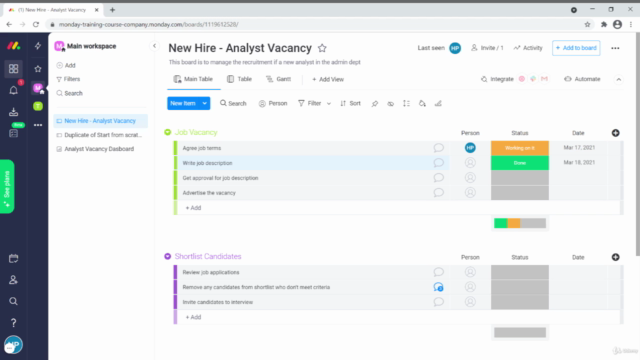Select the pink M workspace avatar

click(x=38, y=88)
